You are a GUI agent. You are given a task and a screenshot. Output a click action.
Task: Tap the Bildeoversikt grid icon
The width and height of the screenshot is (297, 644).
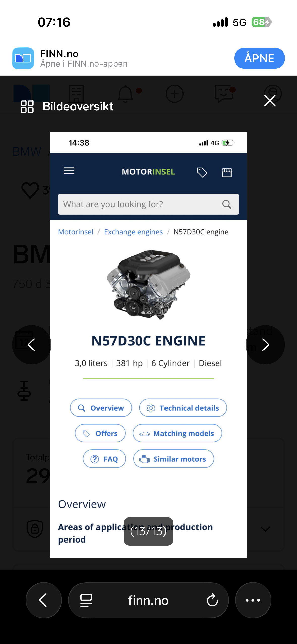27,106
